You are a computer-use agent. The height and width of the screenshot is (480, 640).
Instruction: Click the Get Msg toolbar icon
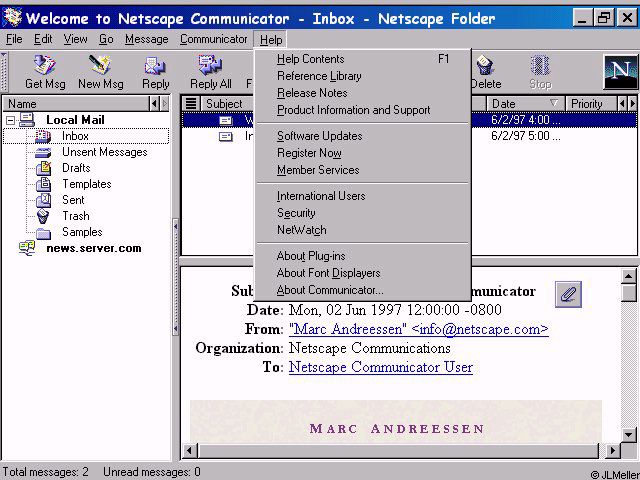coord(44,65)
